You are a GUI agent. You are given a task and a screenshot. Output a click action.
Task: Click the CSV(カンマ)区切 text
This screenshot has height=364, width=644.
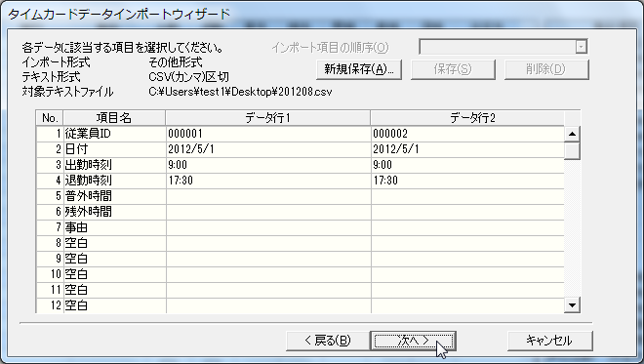point(188,77)
